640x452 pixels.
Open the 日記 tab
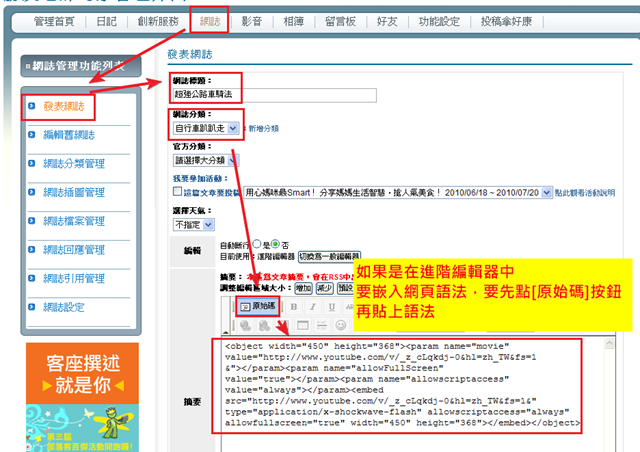pyautogui.click(x=106, y=22)
